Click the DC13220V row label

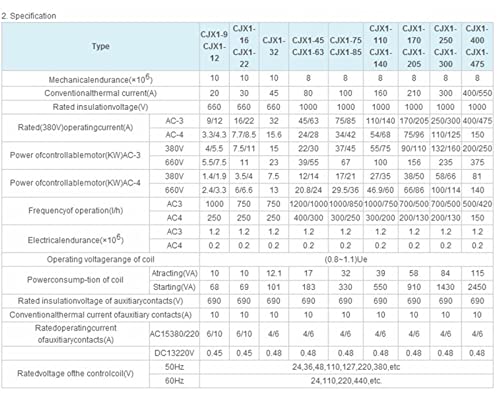point(174,353)
